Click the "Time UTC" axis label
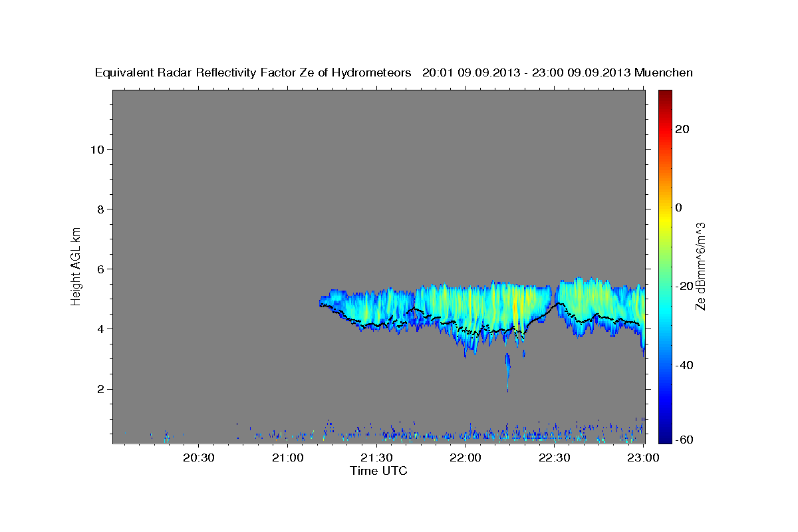Image resolution: width=798 pixels, height=532 pixels. [378, 471]
